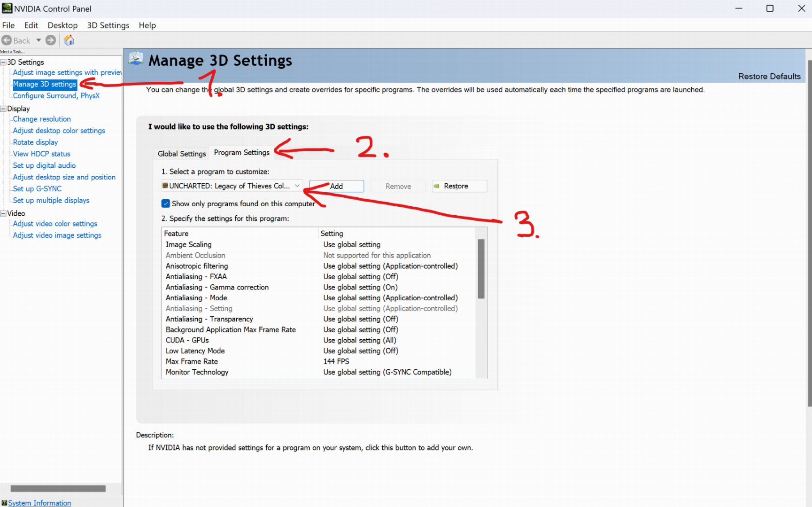The image size is (812, 507).
Task: Open Configure Surround, PhysX
Action: pos(56,95)
